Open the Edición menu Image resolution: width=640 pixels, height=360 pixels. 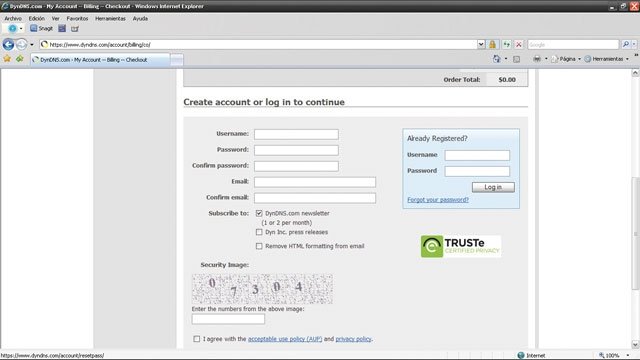pyautogui.click(x=36, y=18)
